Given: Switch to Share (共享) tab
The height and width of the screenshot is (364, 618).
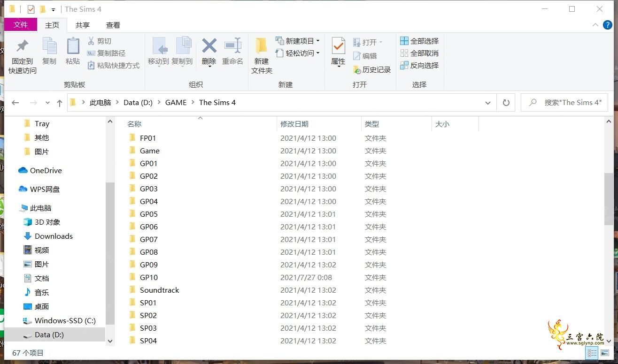Looking at the screenshot, I should pos(83,25).
